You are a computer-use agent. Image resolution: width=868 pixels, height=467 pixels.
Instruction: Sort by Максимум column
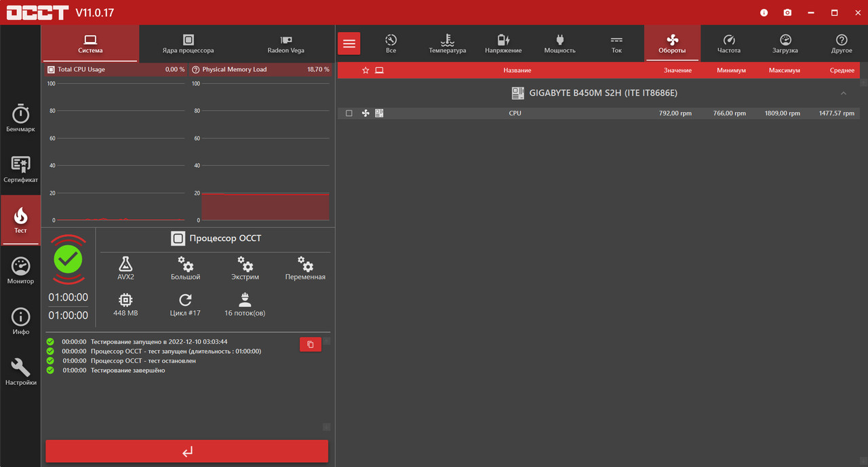click(784, 71)
